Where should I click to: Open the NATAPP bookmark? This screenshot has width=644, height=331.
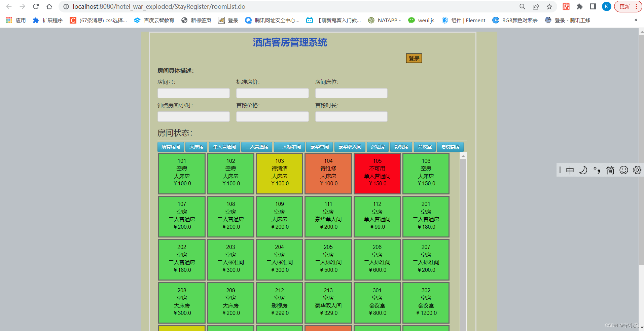point(385,20)
